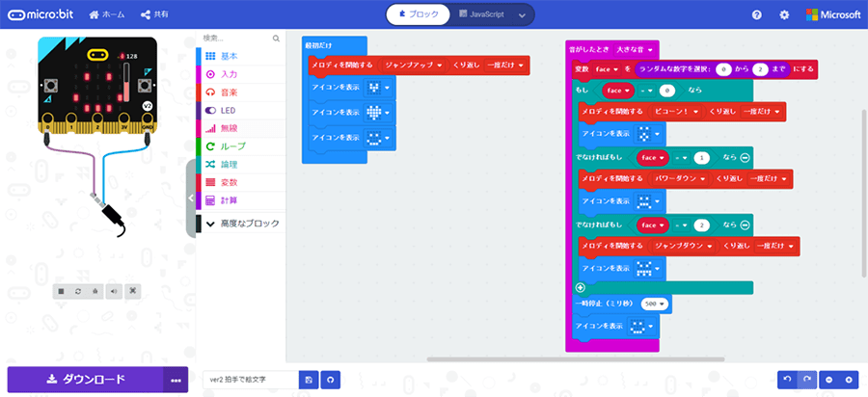Viewport: 868px width, 397px height.
Task: Open the settings gear menu
Action: click(784, 14)
